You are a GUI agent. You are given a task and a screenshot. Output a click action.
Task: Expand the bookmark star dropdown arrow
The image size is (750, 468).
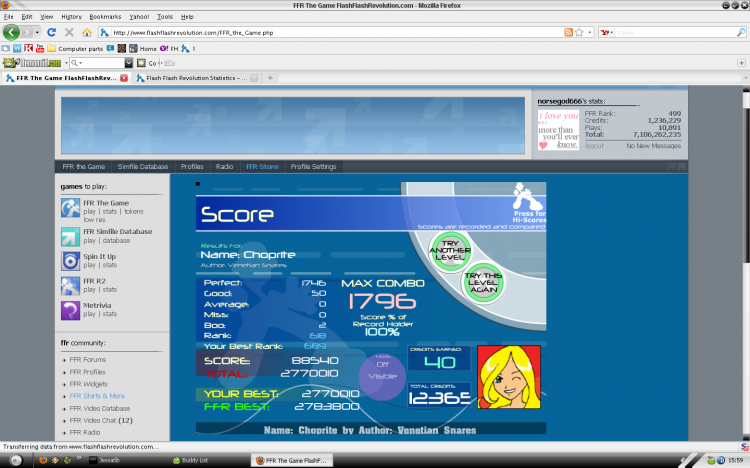point(590,33)
